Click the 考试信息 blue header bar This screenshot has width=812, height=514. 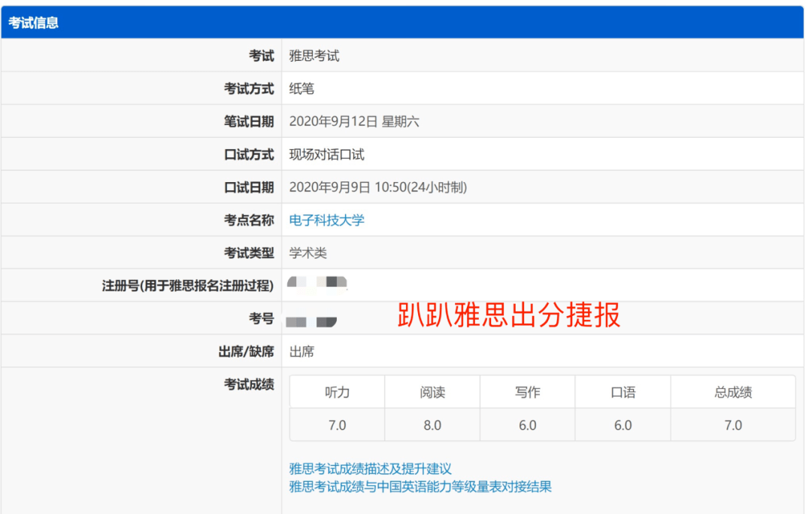click(402, 23)
